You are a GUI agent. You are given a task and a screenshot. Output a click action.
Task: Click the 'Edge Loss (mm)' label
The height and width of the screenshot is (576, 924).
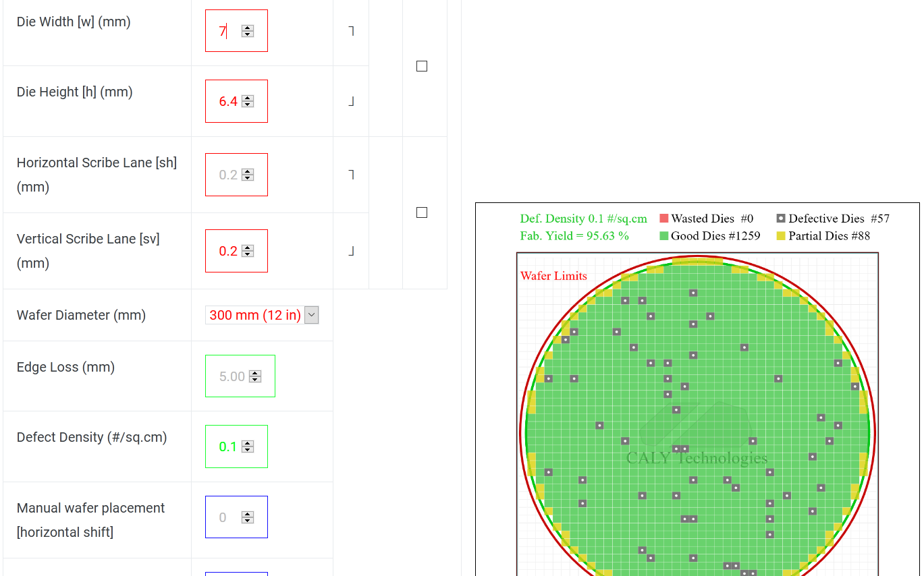tap(65, 367)
